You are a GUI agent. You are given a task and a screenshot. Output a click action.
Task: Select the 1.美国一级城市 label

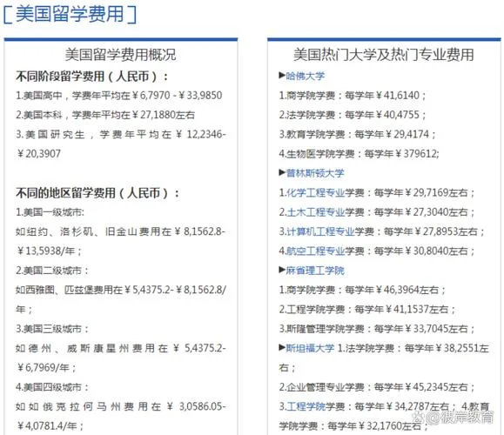click(x=50, y=212)
